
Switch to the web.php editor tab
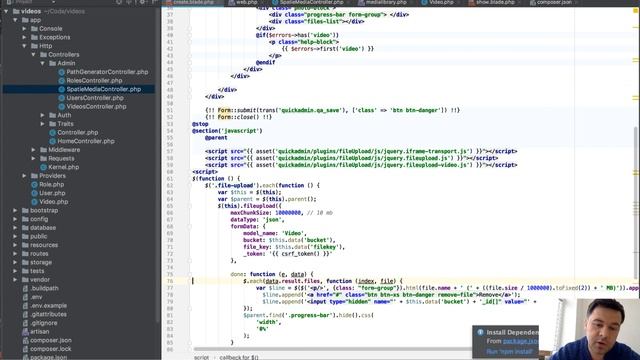click(244, 2)
